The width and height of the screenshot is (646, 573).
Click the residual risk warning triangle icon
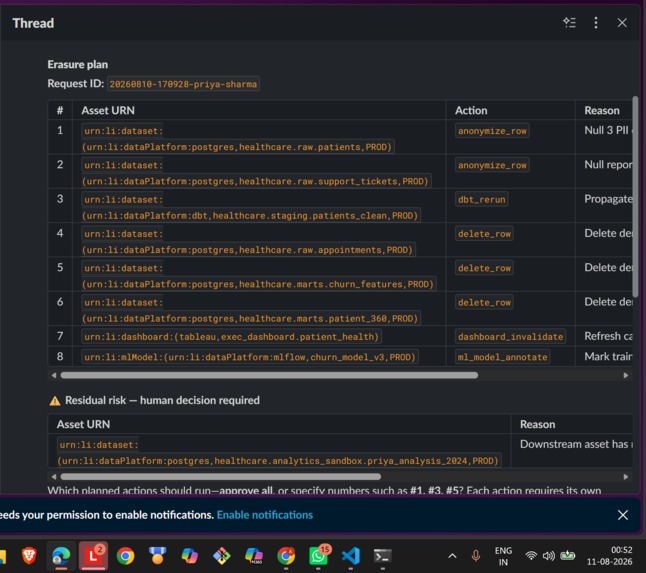pyautogui.click(x=55, y=401)
